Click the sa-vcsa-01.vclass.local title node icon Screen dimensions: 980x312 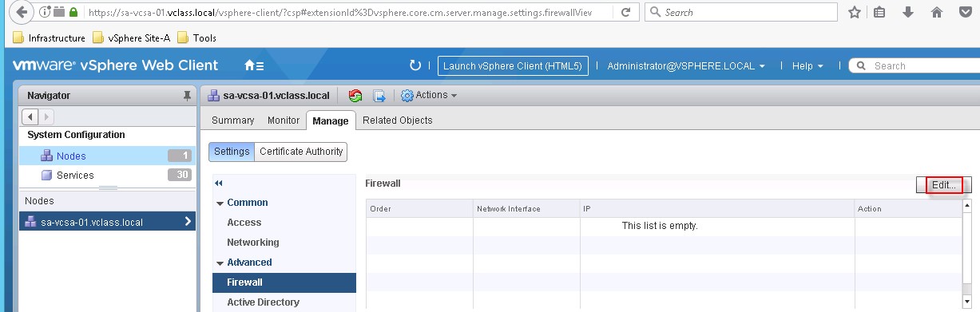tap(213, 96)
